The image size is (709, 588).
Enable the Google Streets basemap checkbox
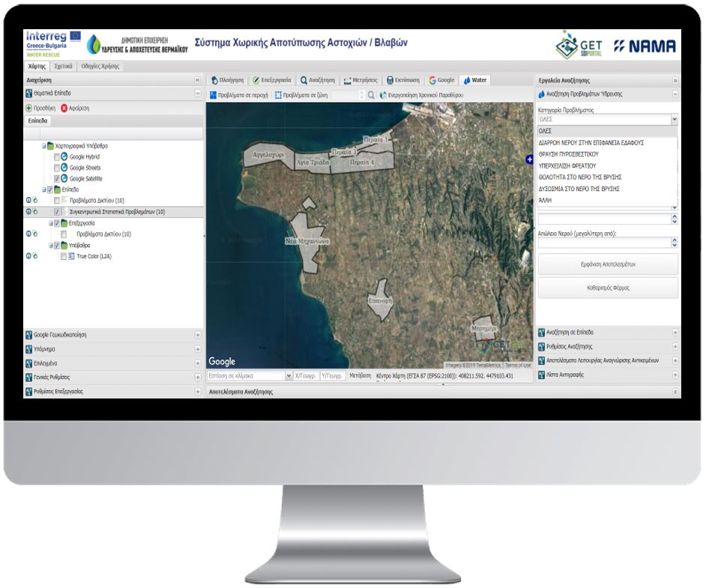[57, 168]
